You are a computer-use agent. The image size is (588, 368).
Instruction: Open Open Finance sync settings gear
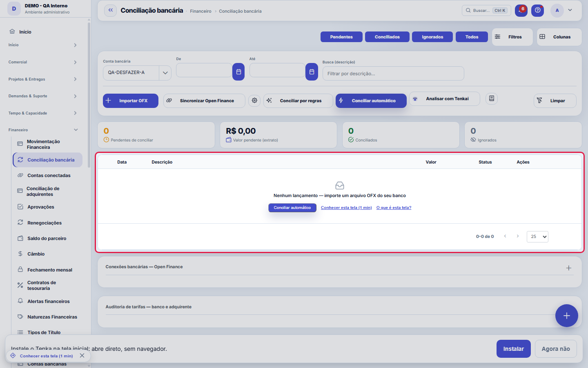point(254,100)
